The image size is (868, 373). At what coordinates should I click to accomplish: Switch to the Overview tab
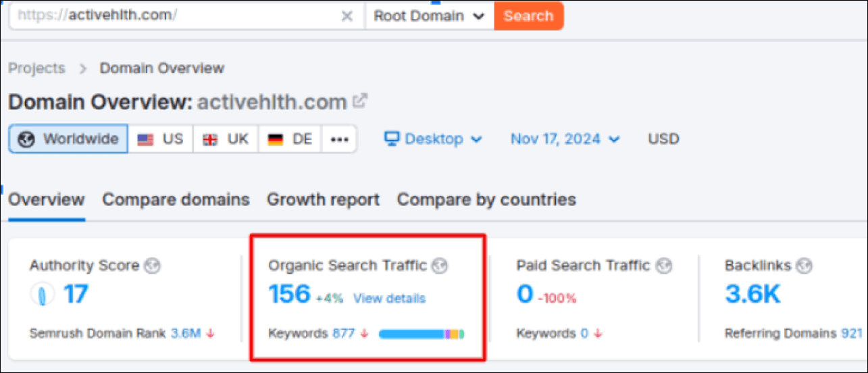pos(47,200)
